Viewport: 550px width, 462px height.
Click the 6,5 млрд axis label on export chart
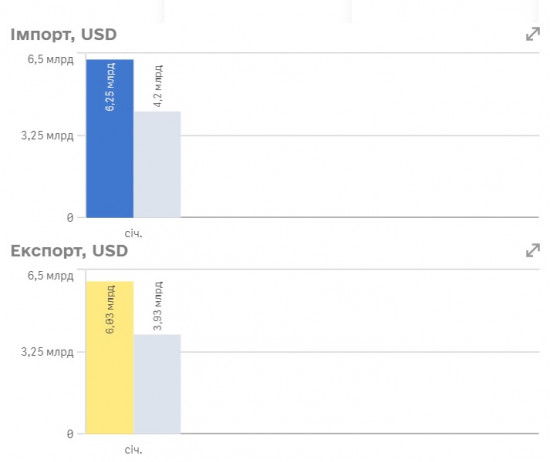pyautogui.click(x=51, y=276)
